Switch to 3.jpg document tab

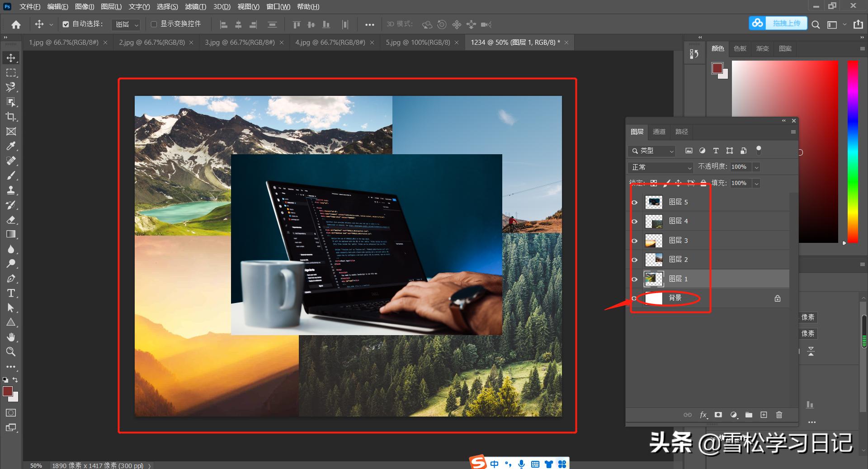click(x=240, y=43)
